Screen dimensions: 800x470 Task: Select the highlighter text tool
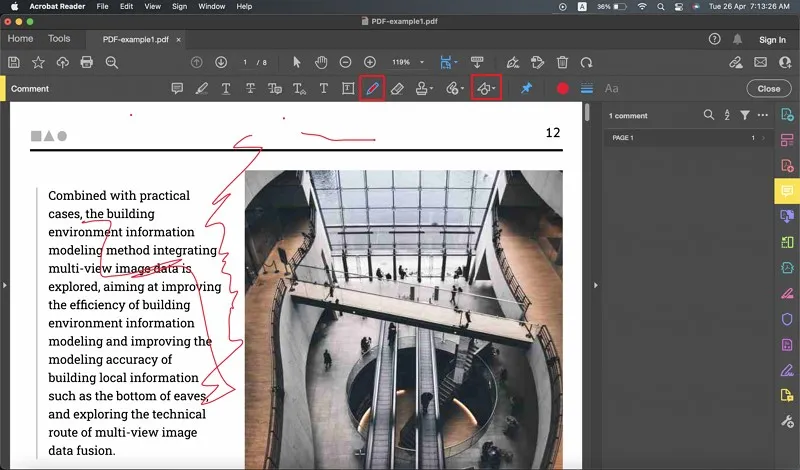(x=202, y=88)
